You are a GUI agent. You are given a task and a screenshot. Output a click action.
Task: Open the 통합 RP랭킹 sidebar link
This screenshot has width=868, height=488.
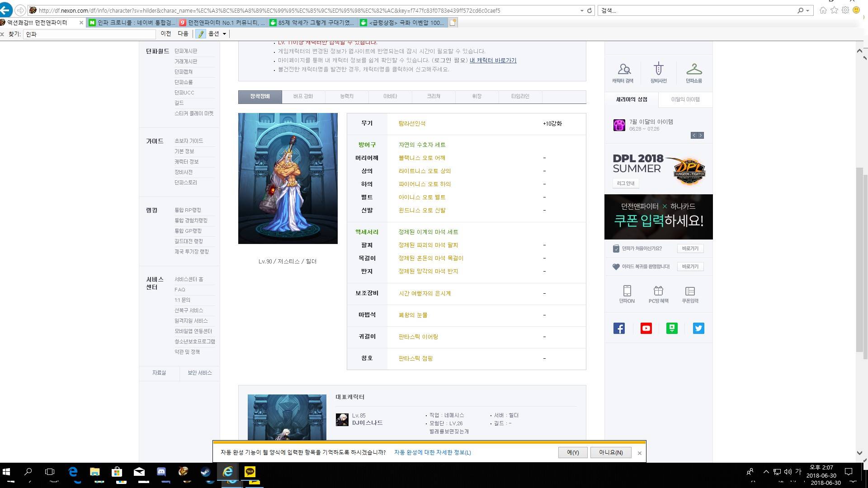pyautogui.click(x=188, y=210)
